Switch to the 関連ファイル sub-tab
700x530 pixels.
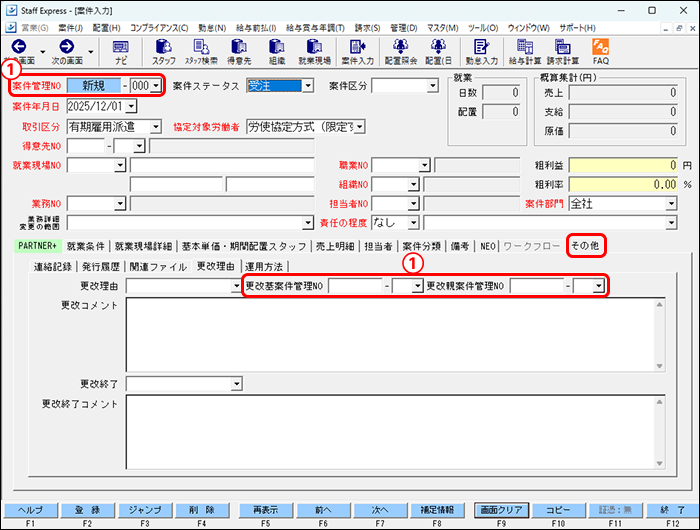click(158, 267)
